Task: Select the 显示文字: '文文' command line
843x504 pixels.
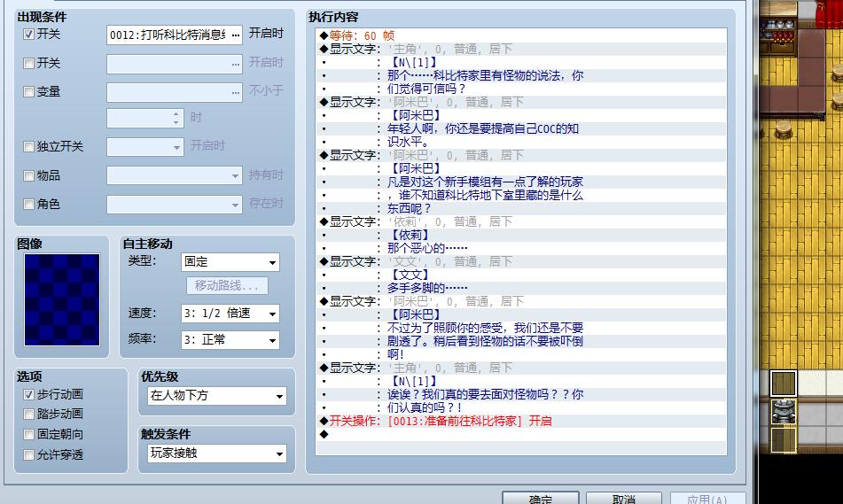Action: pos(521,261)
